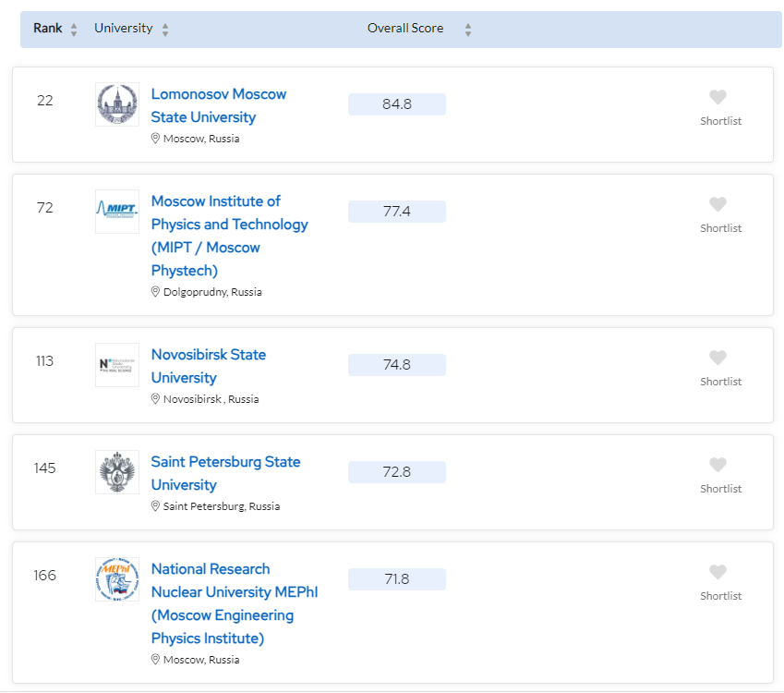Toggle heart for Saint Petersburg State University
Screen dimensions: 784x693
(x=718, y=465)
